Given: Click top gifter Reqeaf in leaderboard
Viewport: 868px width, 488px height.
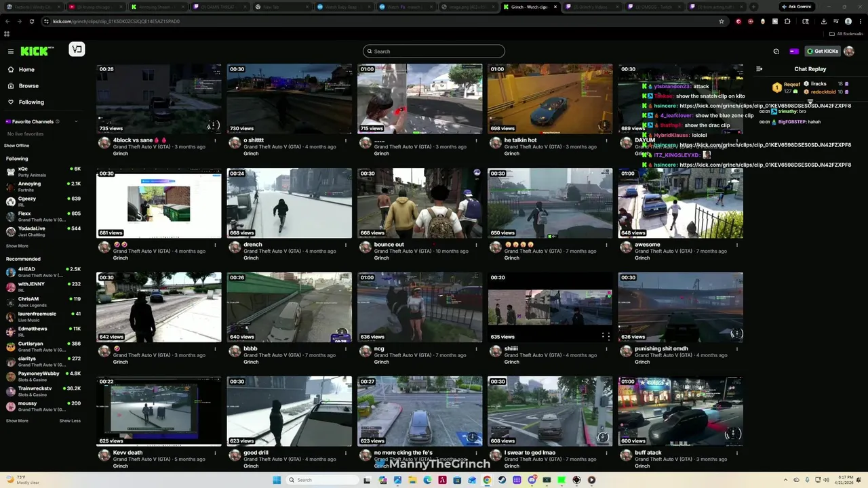Looking at the screenshot, I should (x=787, y=87).
